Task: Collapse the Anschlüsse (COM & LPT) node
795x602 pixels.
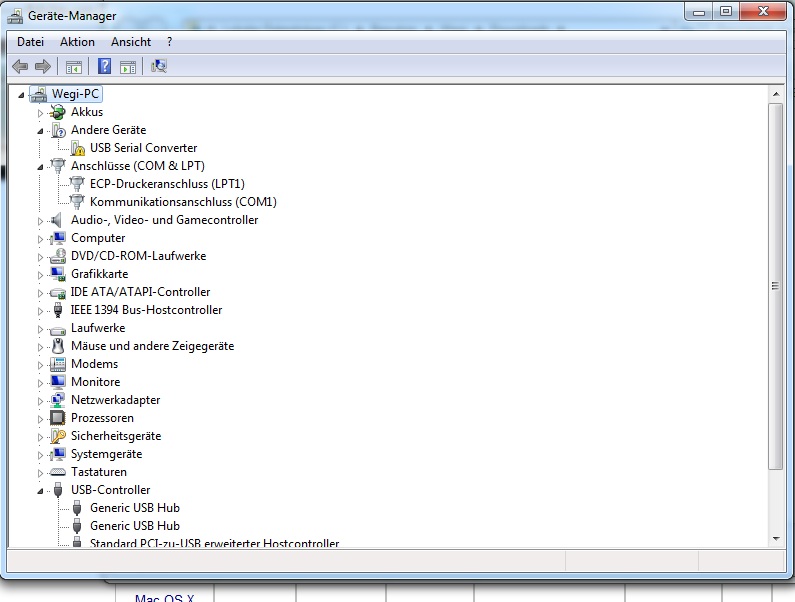Action: 41,166
